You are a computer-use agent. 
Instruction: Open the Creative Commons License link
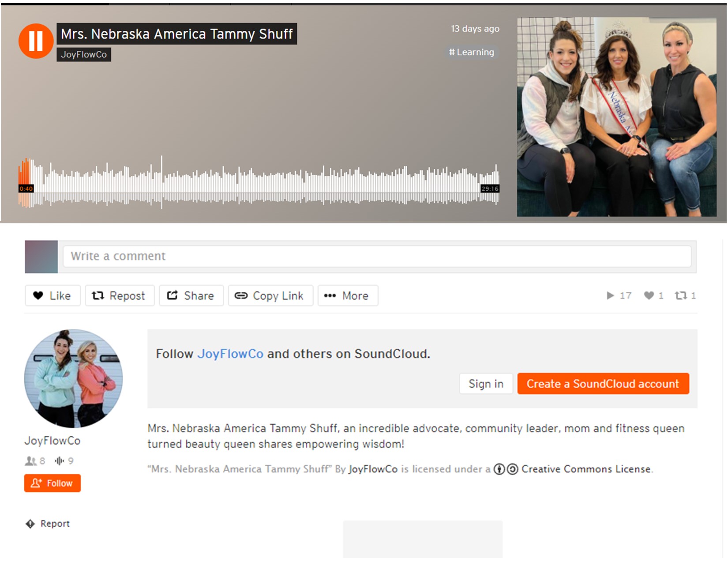click(x=585, y=469)
